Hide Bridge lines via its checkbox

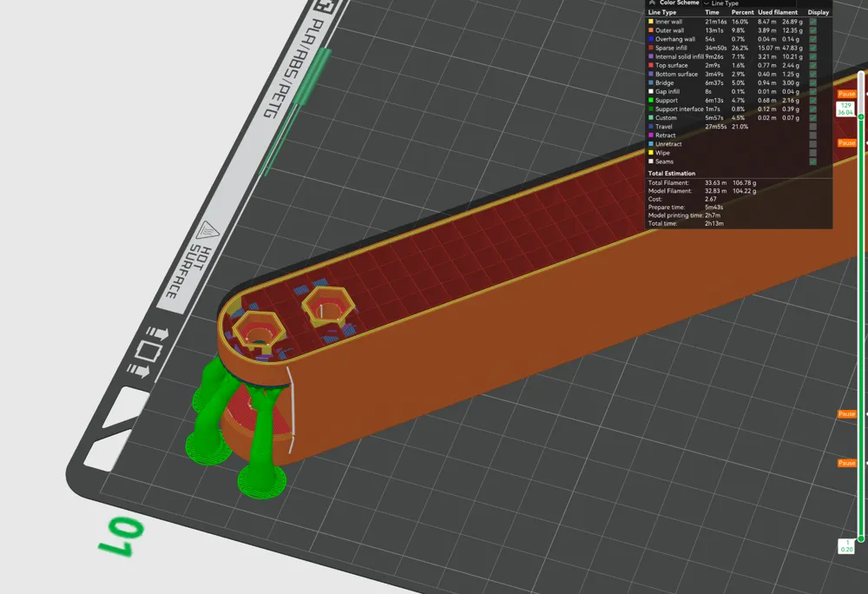[x=812, y=83]
